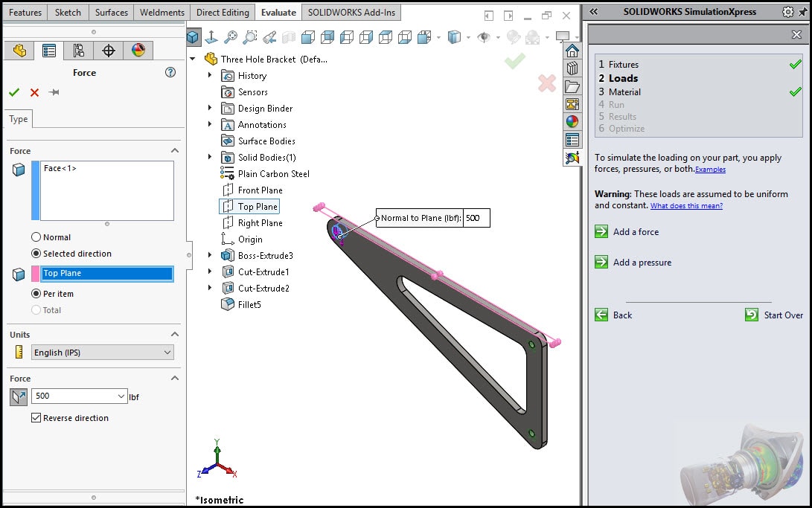Click the Add a force button
Screen dimensions: 812x508
pos(627,232)
